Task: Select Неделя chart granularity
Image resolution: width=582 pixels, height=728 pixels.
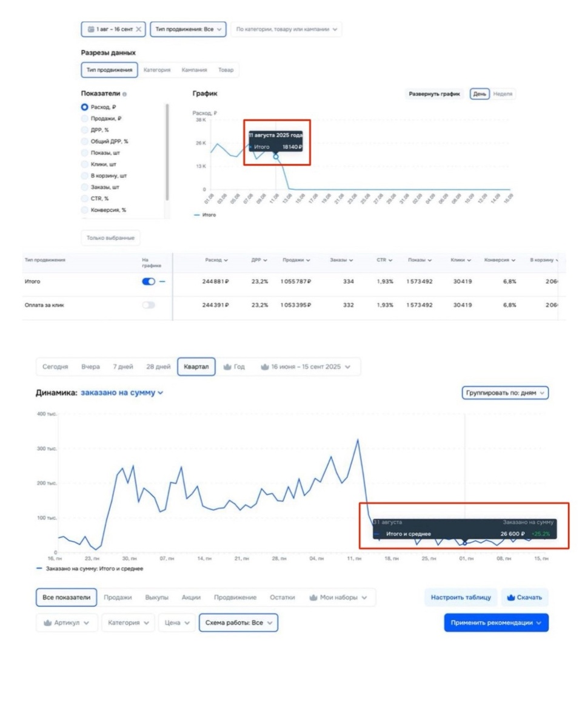Action: (x=503, y=94)
